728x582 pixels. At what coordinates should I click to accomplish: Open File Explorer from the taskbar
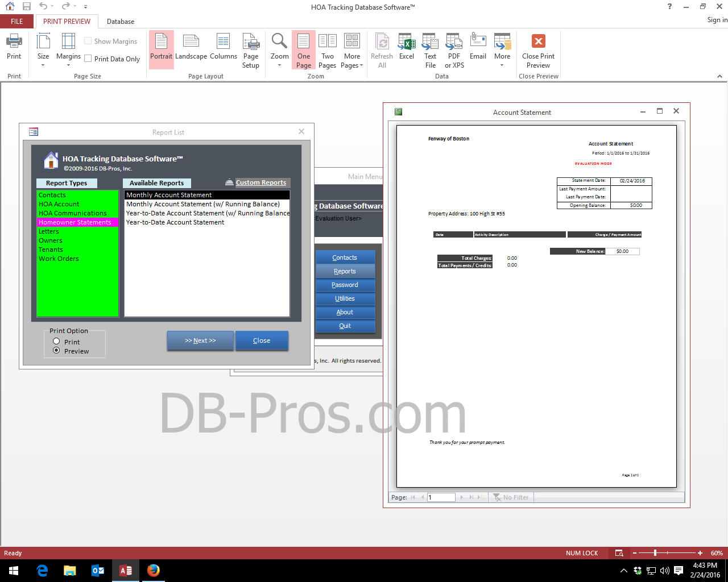[x=70, y=571]
